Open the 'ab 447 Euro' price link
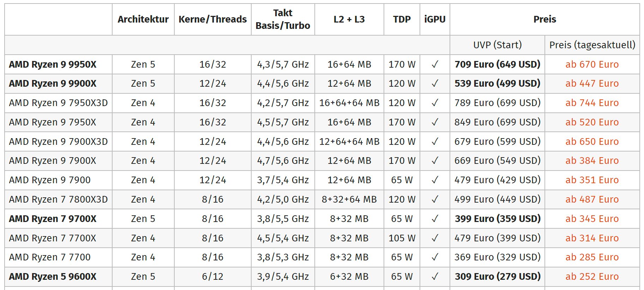Viewport: 644px width, 290px height. point(592,84)
